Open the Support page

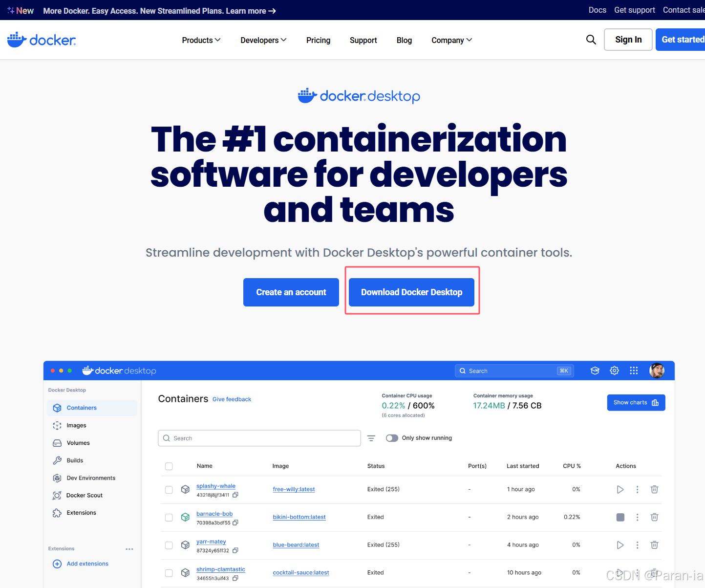click(363, 40)
